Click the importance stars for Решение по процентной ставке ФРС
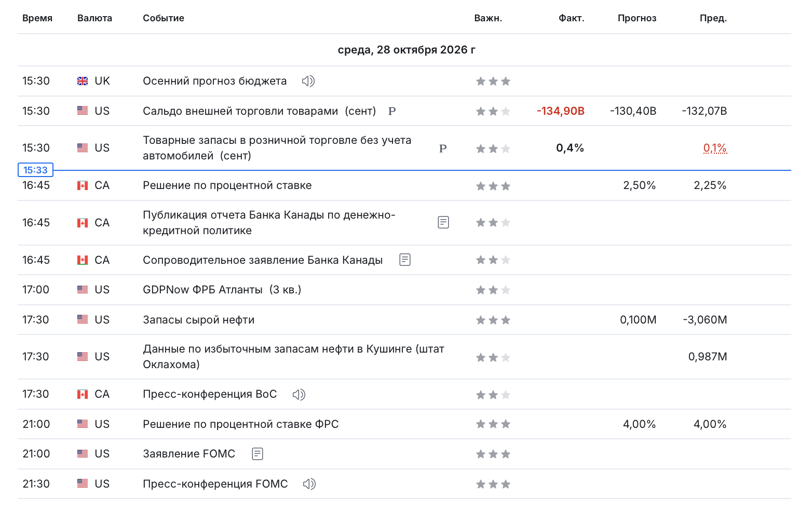This screenshot has width=812, height=512. tap(493, 424)
